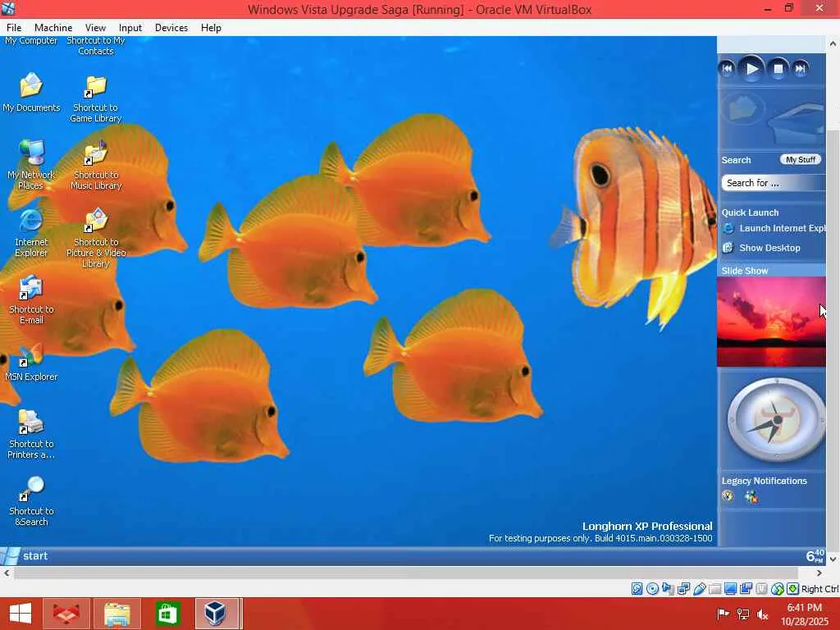This screenshot has width=840, height=630.
Task: Open the View menu
Action: [95, 28]
